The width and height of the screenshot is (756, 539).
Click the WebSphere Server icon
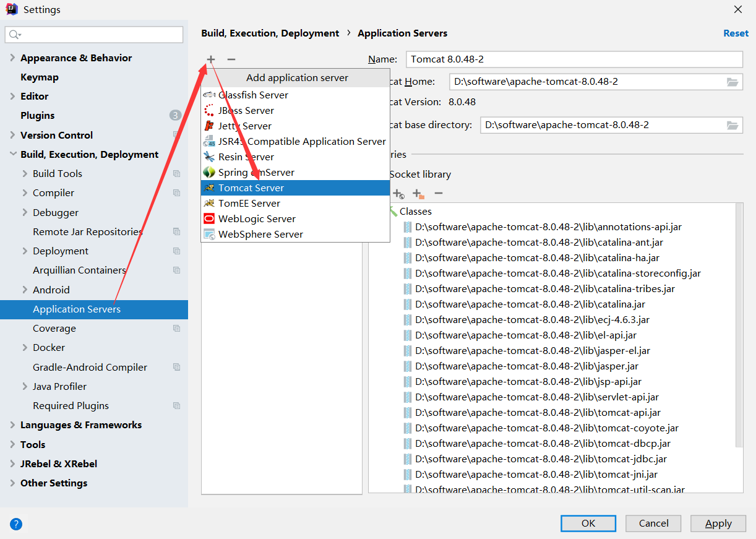pos(209,234)
